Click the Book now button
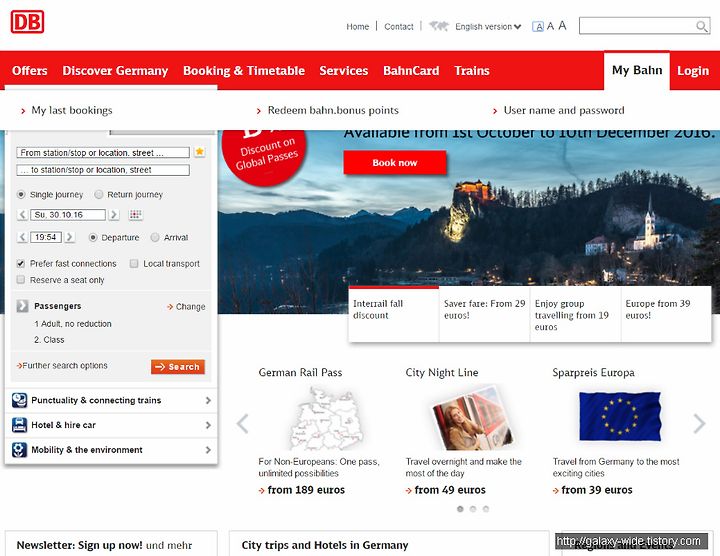This screenshot has height=556, width=720. (395, 163)
